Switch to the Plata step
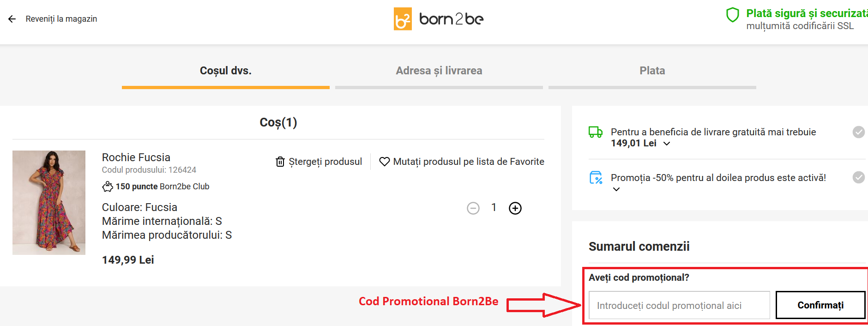The image size is (868, 326). (652, 71)
